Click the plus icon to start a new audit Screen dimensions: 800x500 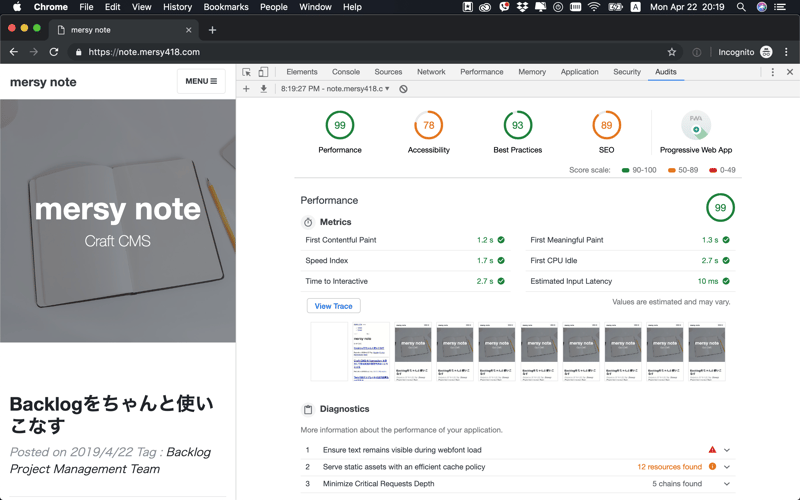point(246,89)
